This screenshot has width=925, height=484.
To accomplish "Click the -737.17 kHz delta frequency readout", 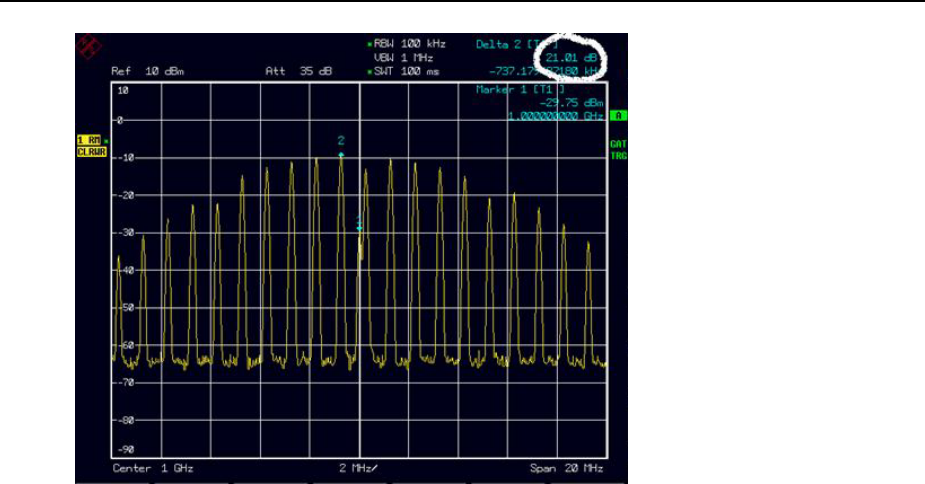I will pyautogui.click(x=545, y=71).
